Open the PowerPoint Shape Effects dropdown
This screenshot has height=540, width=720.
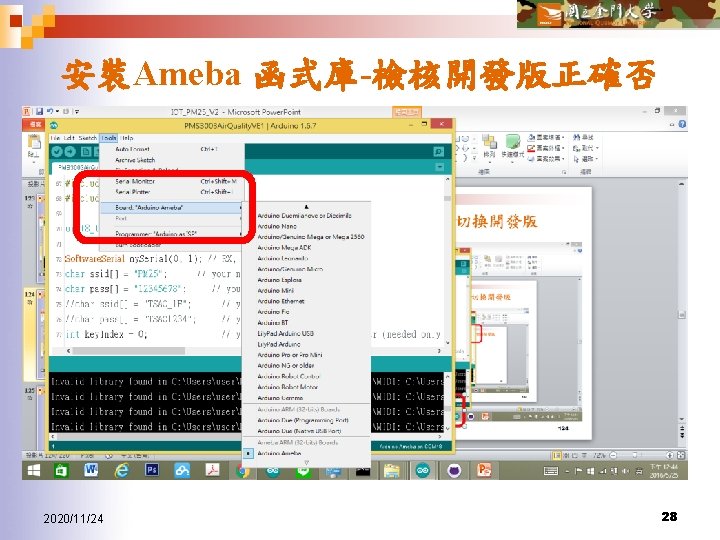tap(546, 159)
